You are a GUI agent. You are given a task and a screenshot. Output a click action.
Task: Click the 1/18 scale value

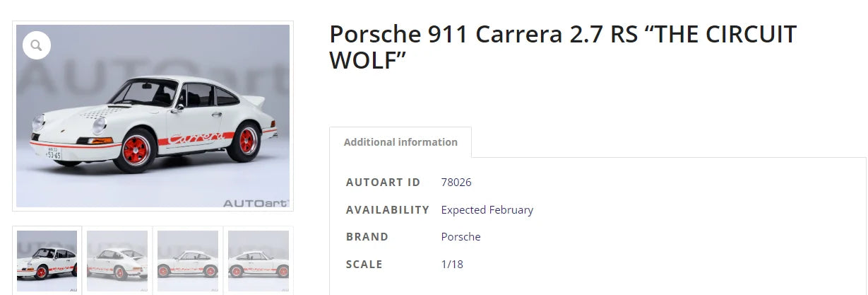pyautogui.click(x=452, y=265)
